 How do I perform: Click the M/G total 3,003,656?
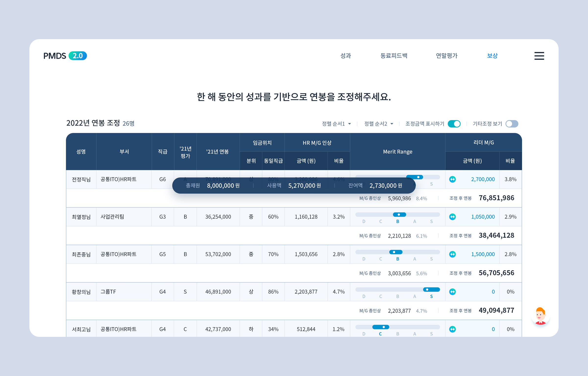click(399, 273)
